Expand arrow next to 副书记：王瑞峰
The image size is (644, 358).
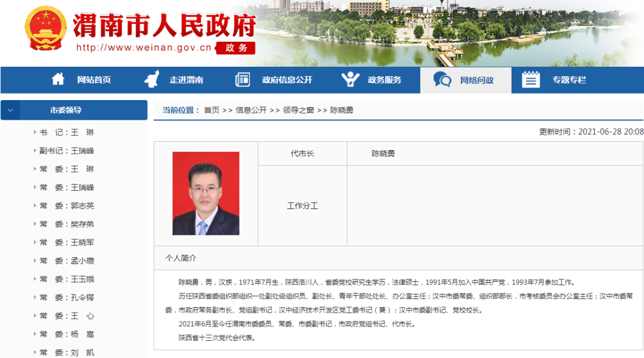click(35, 151)
